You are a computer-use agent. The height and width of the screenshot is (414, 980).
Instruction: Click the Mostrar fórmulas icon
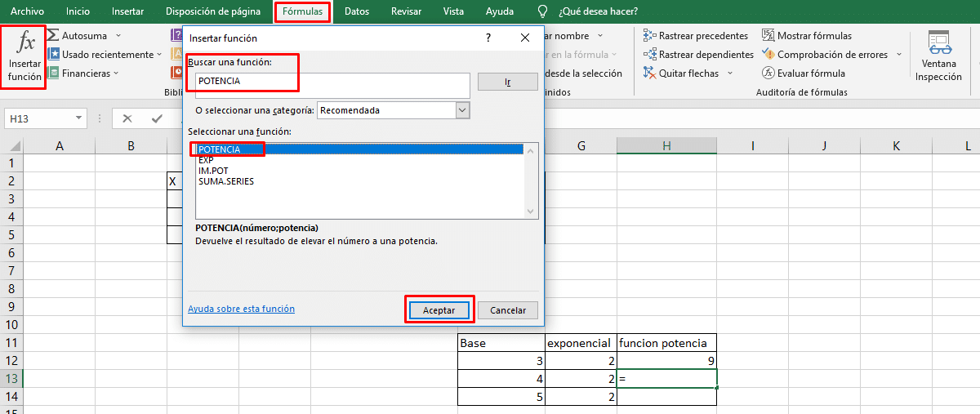coord(768,36)
